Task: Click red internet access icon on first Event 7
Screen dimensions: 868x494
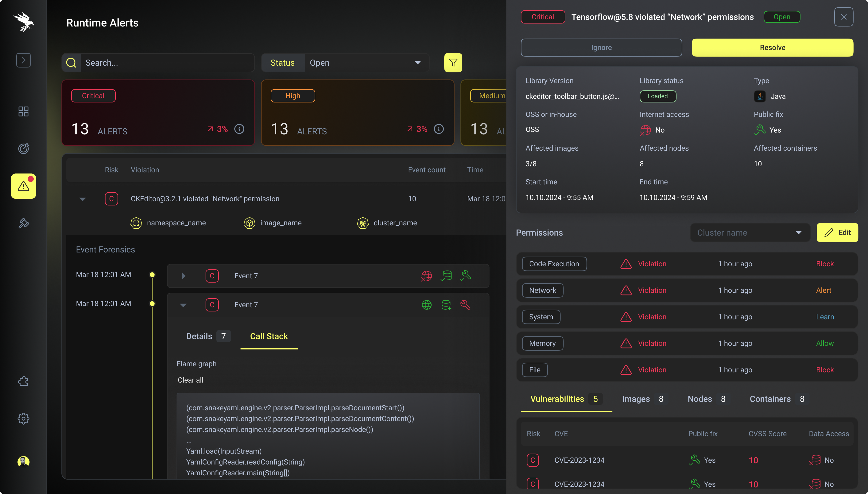Action: pos(427,276)
